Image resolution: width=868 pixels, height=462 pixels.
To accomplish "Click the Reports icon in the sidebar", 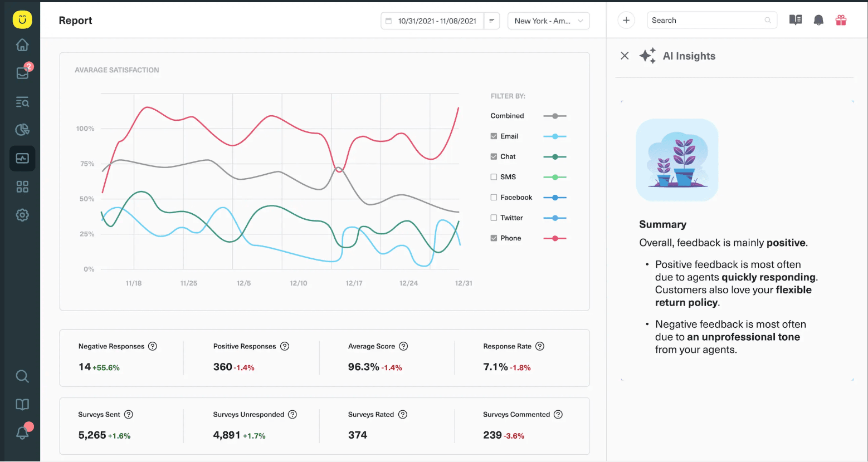I will (22, 158).
